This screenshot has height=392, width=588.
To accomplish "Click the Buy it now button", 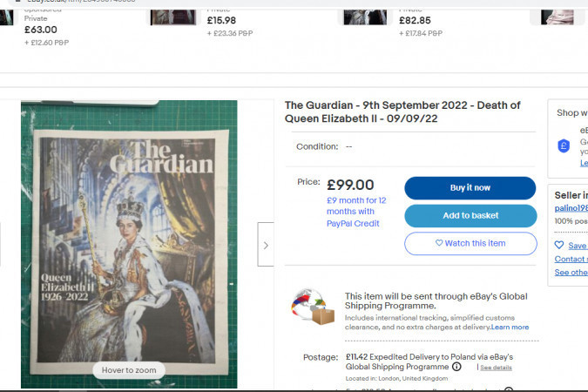I will pos(470,188).
